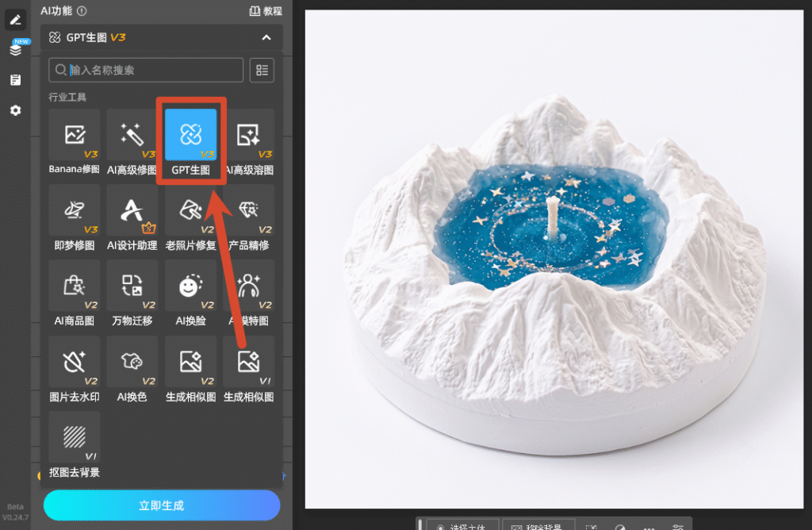This screenshot has width=812, height=530.
Task: Choose the 万物迁移 tool
Action: (x=132, y=294)
